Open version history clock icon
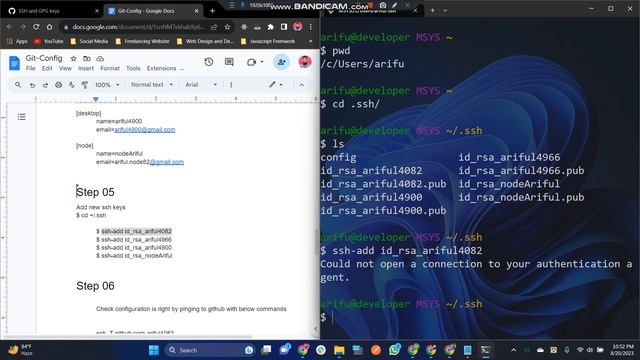 coord(209,62)
